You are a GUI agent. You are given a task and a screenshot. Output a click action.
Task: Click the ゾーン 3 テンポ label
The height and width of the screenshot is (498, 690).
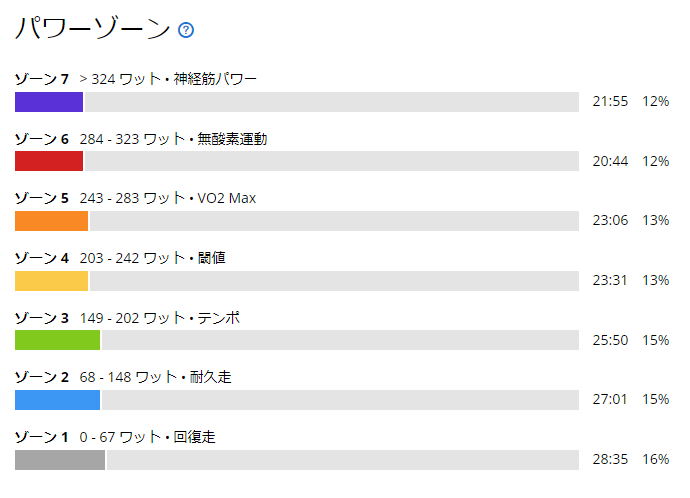127,318
